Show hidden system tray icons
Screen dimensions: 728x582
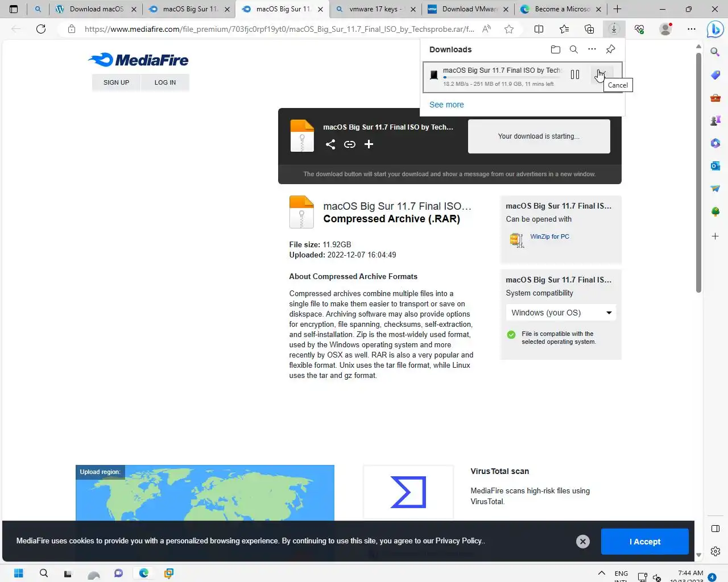(601, 573)
